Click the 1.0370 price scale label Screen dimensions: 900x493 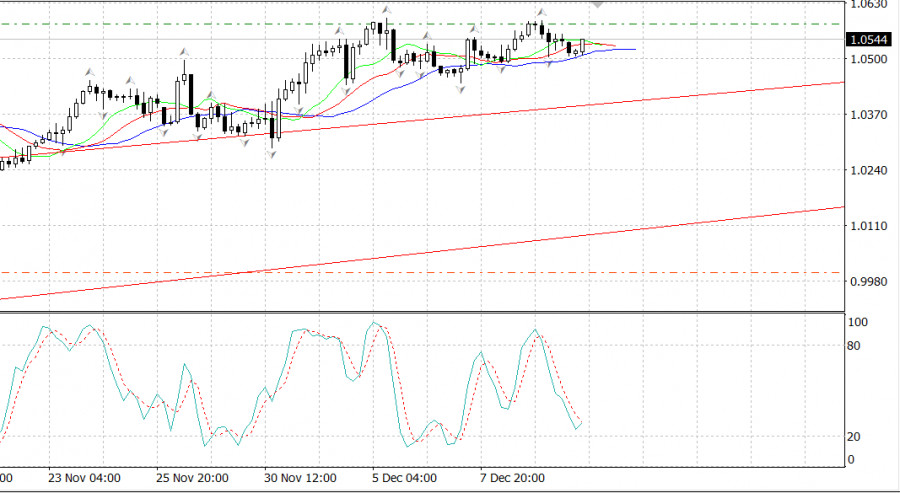(866, 115)
